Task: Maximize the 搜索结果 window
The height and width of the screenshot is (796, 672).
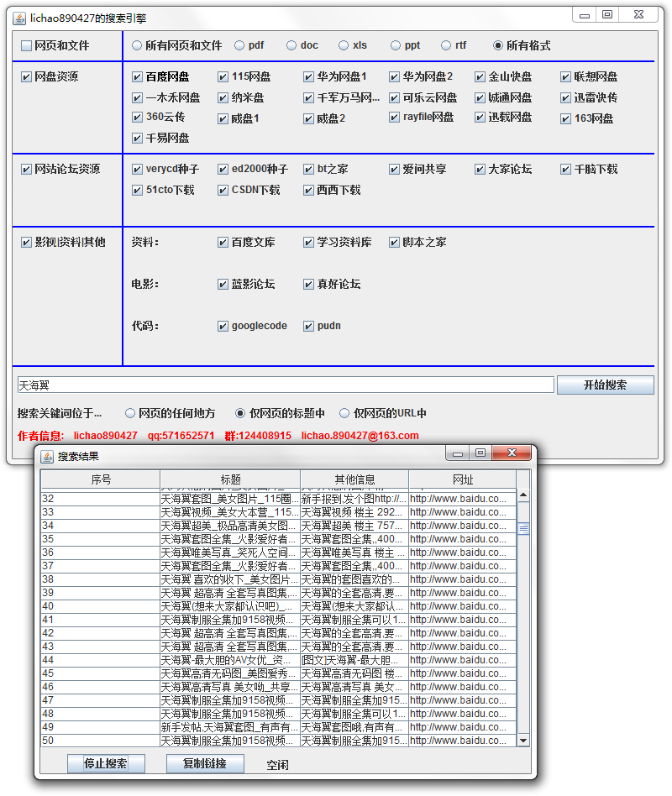Action: [480, 453]
